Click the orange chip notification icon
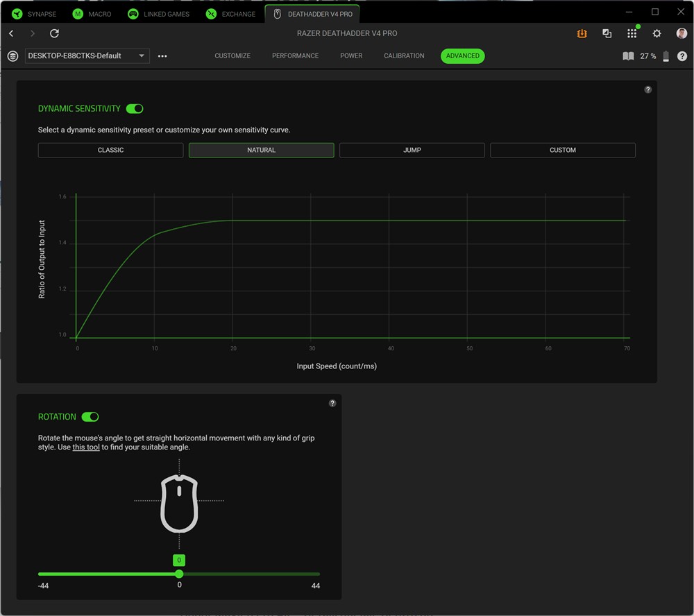The height and width of the screenshot is (616, 694). coord(582,33)
